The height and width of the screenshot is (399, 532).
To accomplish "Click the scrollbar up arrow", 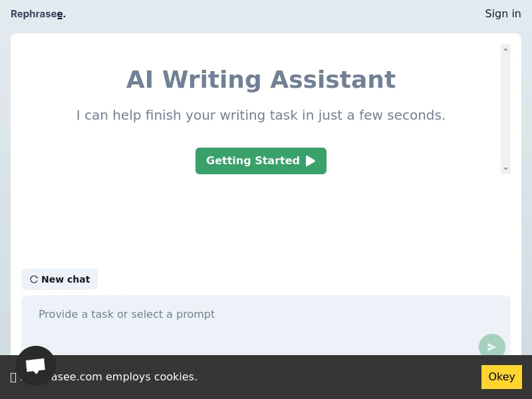I will click(506, 49).
